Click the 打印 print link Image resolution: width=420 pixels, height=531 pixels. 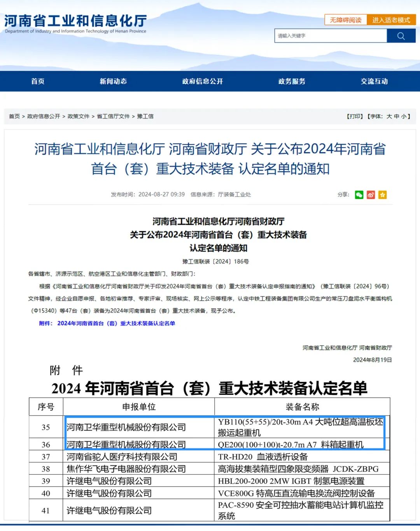(355, 116)
